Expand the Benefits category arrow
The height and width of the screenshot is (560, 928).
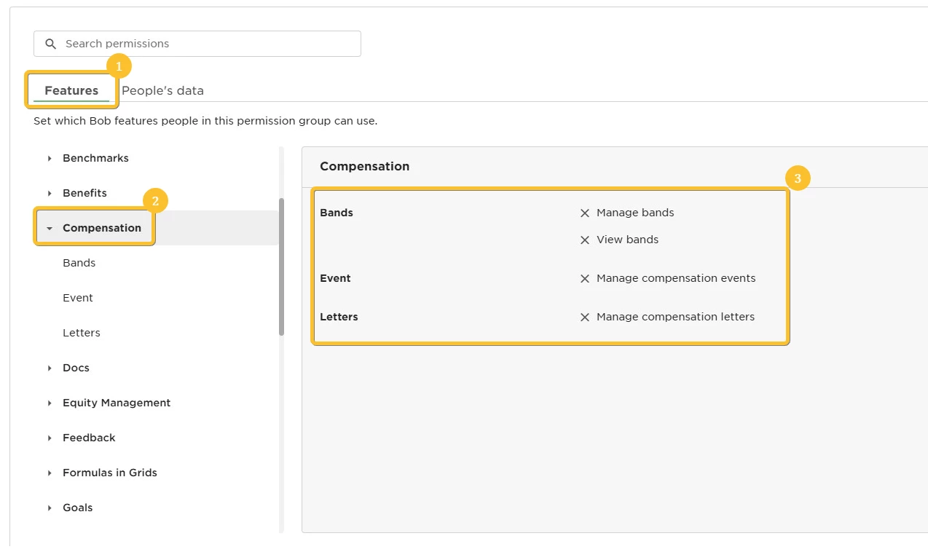tap(50, 193)
